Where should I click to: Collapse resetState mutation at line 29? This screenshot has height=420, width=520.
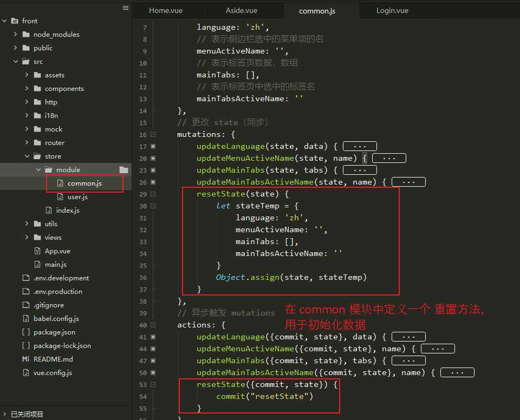(153, 194)
